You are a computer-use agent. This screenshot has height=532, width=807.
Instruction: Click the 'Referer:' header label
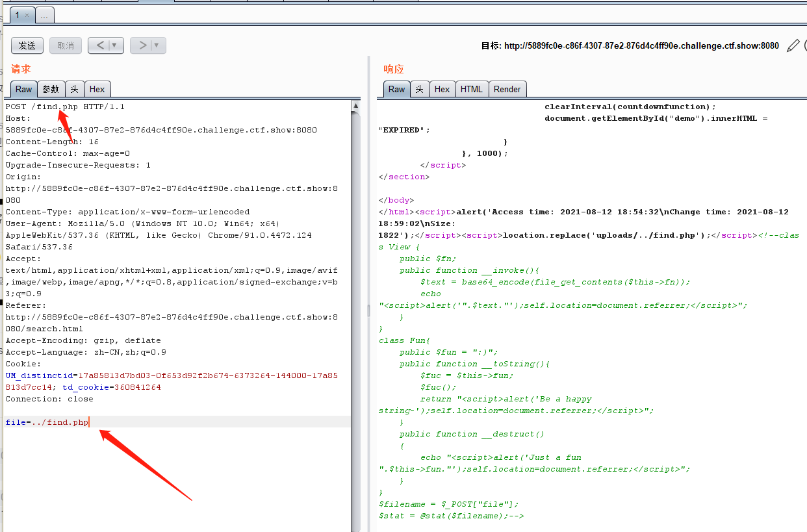point(26,305)
